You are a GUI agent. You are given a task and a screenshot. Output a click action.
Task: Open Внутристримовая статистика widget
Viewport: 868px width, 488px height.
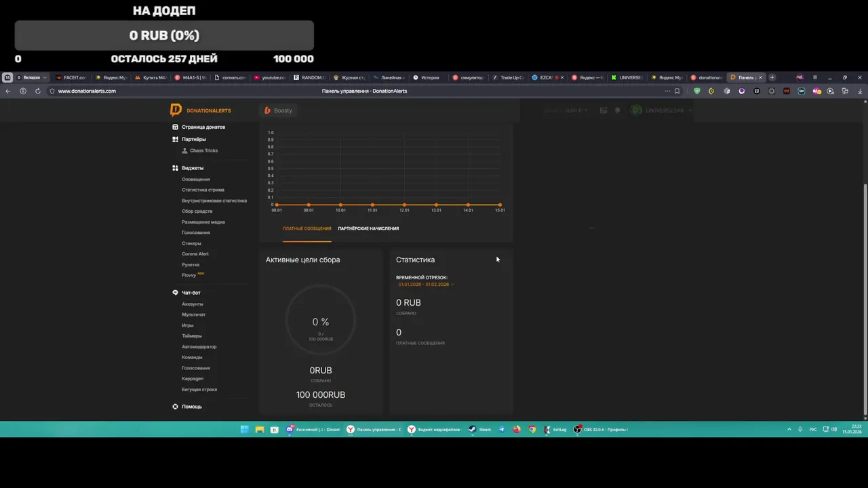click(214, 201)
